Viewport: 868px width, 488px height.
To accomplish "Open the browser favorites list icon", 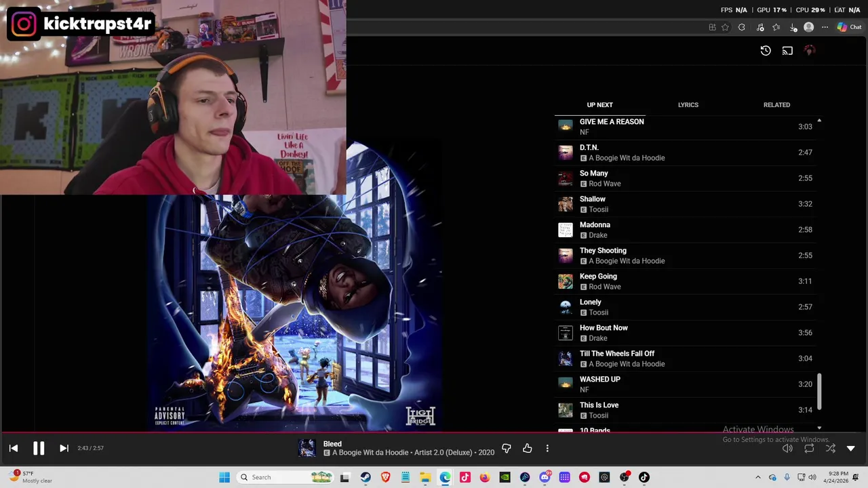I will point(776,27).
